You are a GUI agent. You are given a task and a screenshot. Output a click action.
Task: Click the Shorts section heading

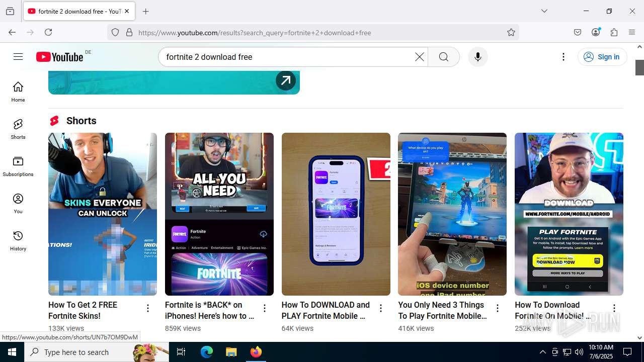click(x=81, y=121)
